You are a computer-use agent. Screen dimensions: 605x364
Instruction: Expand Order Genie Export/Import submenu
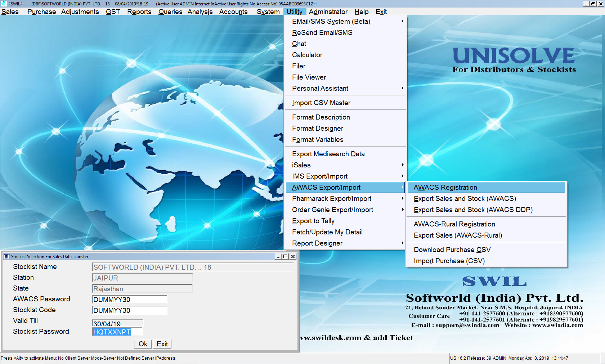coord(346,210)
